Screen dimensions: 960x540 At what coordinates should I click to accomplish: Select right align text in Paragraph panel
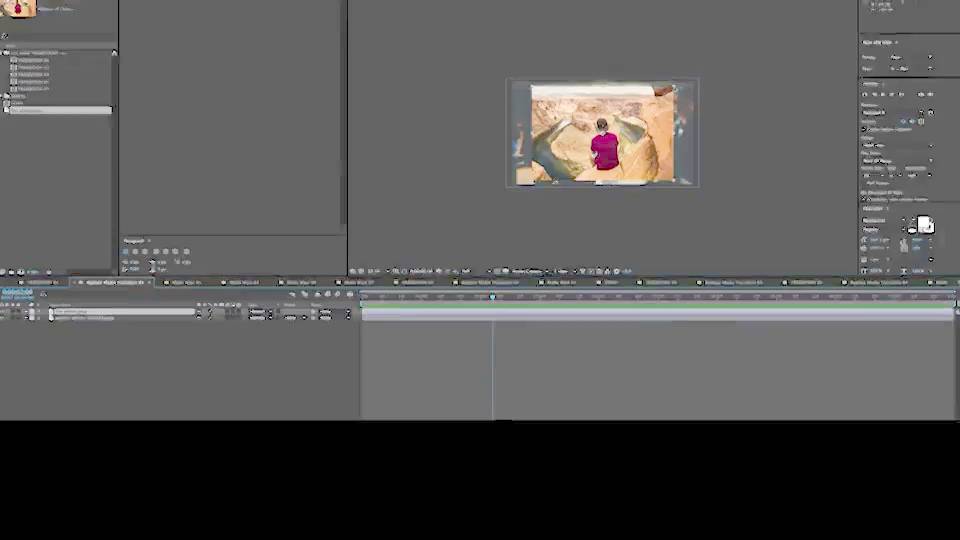click(x=145, y=252)
